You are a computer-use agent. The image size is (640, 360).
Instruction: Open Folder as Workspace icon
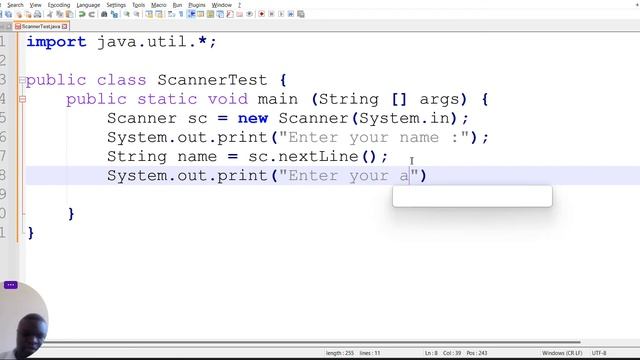coord(240,14)
